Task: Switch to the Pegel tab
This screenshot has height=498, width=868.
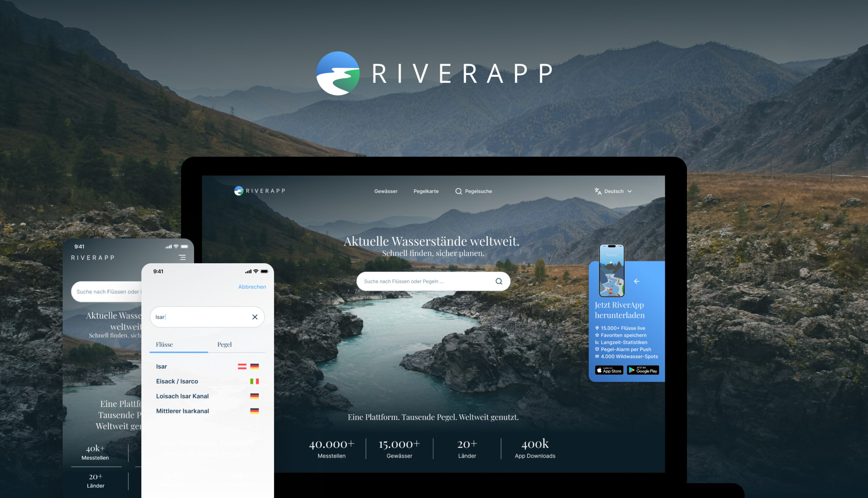Action: pos(224,345)
